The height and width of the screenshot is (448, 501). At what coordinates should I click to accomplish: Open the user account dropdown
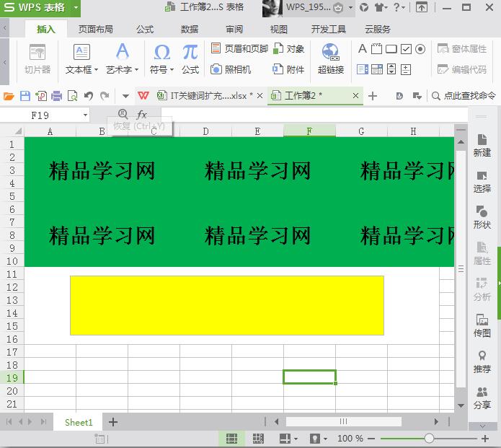tap(350, 7)
